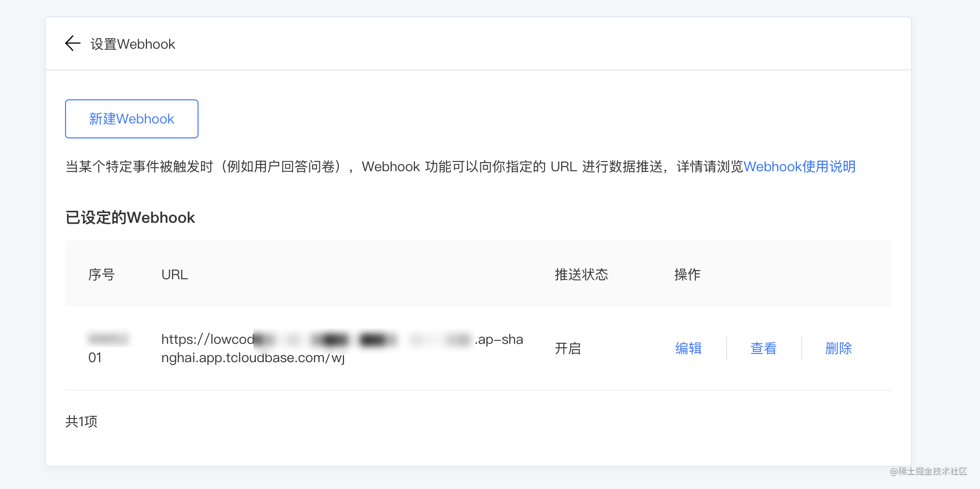Click the webhook URL cell text

tap(342, 348)
